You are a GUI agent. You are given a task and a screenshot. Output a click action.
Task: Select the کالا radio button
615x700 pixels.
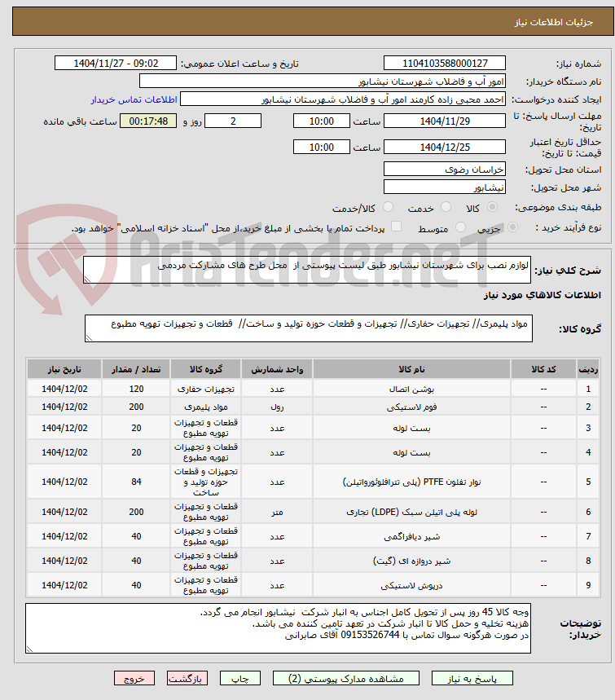click(492, 207)
